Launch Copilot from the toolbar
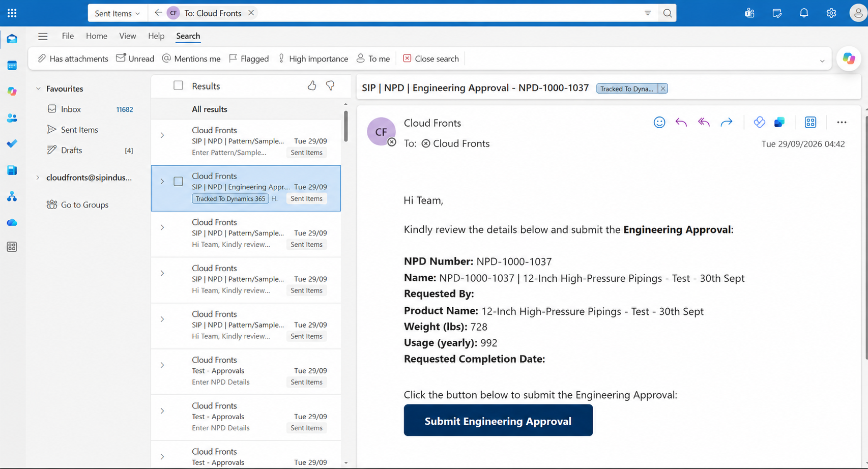Screen dimensions: 868x469 pyautogui.click(x=849, y=58)
